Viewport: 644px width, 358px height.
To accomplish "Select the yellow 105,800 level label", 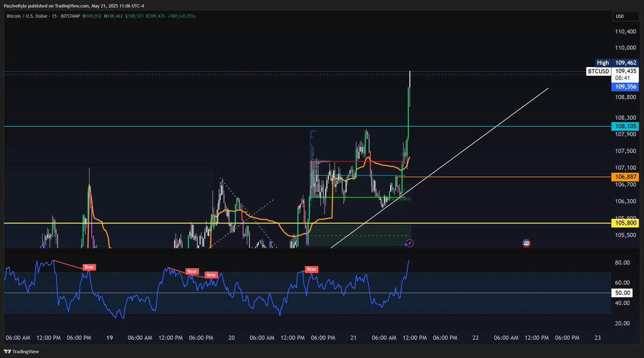I will pyautogui.click(x=625, y=223).
